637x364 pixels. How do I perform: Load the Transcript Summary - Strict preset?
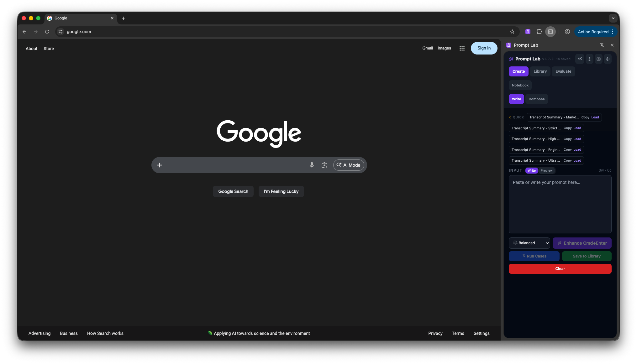pyautogui.click(x=577, y=128)
